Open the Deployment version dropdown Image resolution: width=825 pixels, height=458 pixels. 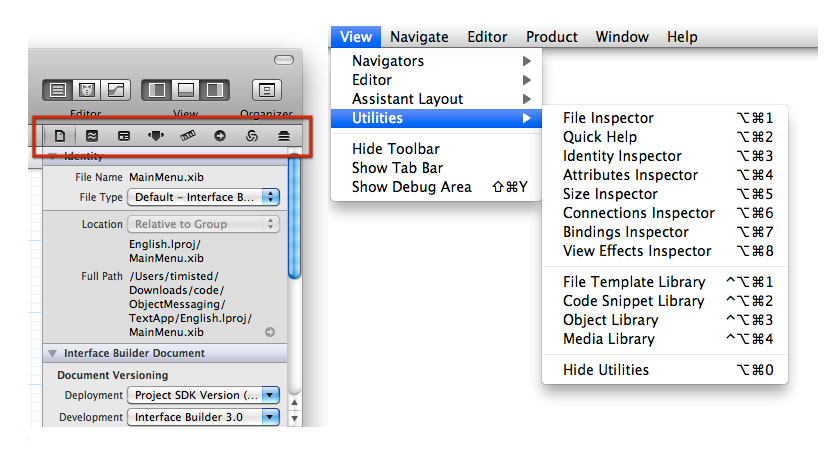click(204, 395)
